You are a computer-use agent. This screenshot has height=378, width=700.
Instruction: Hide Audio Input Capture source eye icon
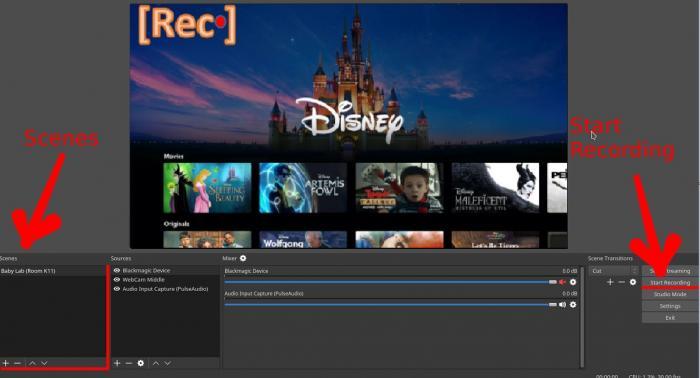pyautogui.click(x=117, y=289)
